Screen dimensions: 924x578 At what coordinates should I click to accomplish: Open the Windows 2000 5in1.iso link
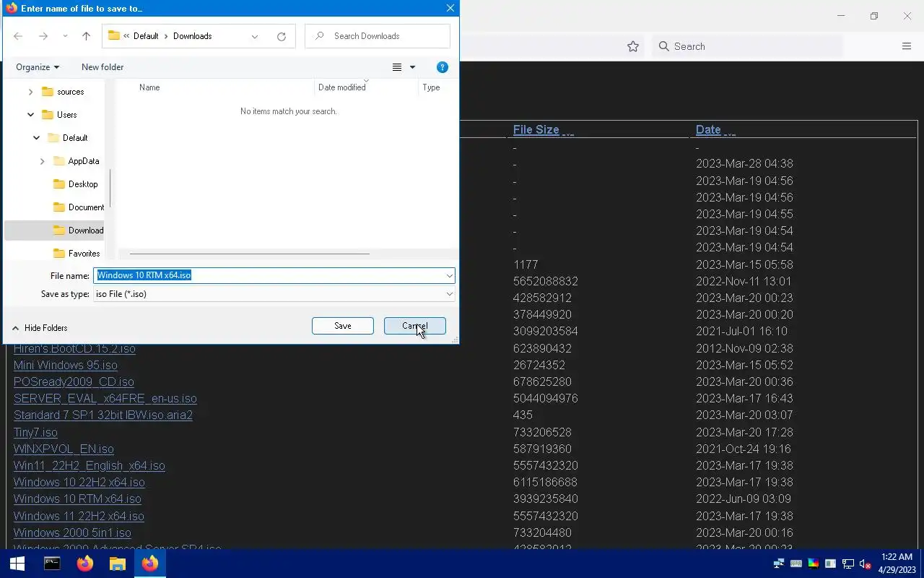point(72,533)
